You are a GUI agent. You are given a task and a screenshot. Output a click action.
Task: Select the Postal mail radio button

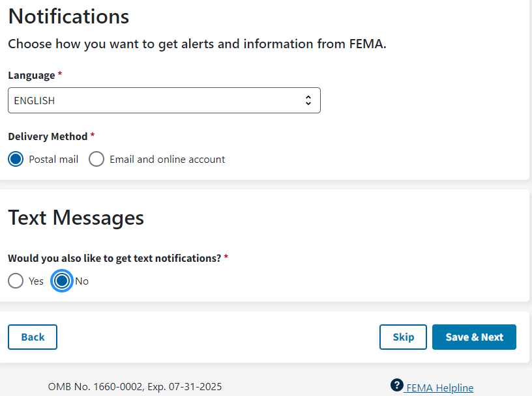pos(16,159)
